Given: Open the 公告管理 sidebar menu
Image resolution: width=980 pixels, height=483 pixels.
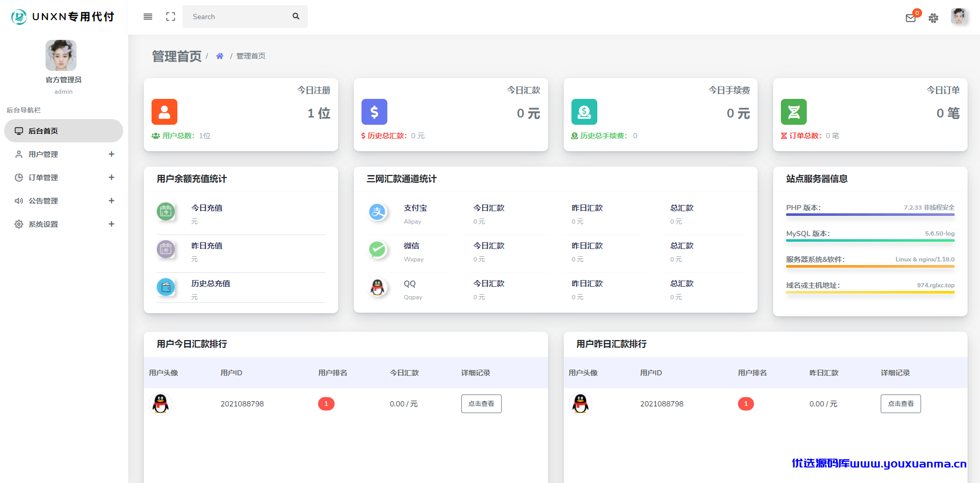Looking at the screenshot, I should click(x=64, y=201).
